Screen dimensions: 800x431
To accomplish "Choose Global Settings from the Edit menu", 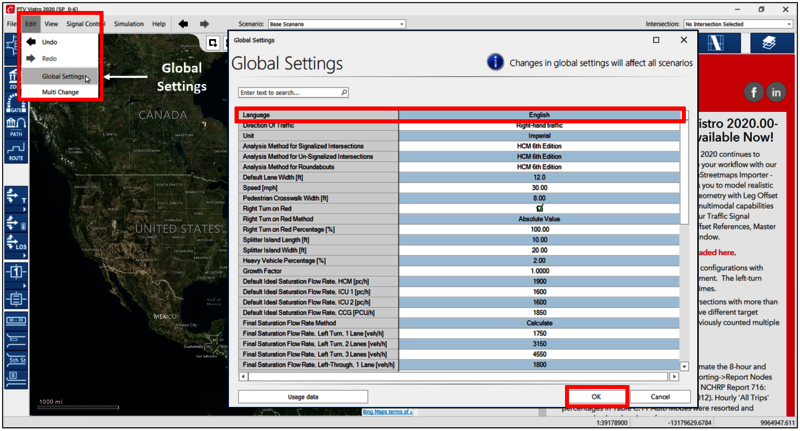I will [63, 76].
